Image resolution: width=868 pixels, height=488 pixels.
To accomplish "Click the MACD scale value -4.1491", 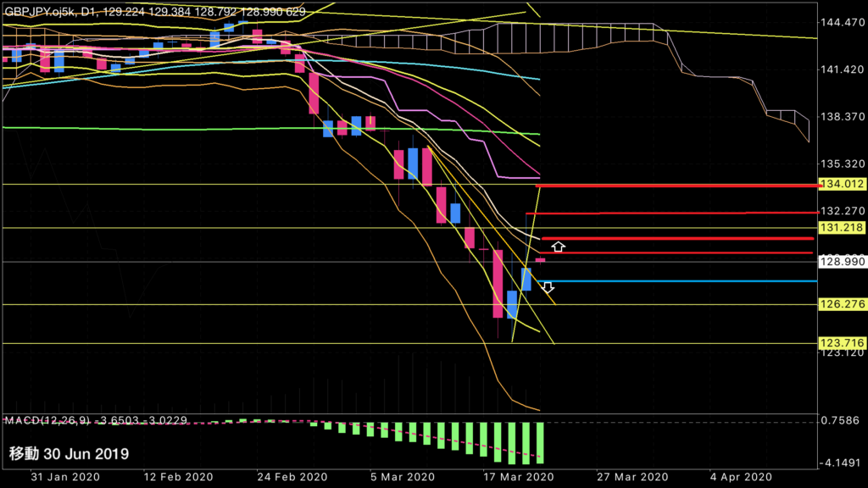I will point(840,463).
